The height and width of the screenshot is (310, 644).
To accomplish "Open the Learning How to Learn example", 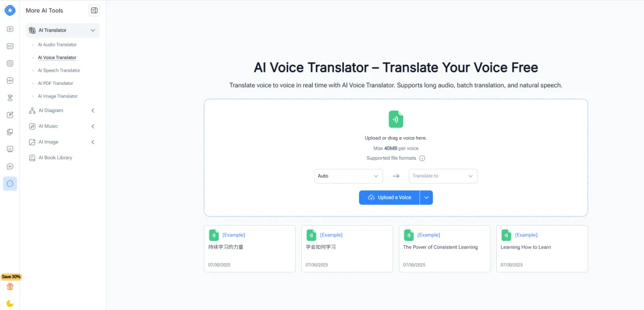I will point(542,248).
